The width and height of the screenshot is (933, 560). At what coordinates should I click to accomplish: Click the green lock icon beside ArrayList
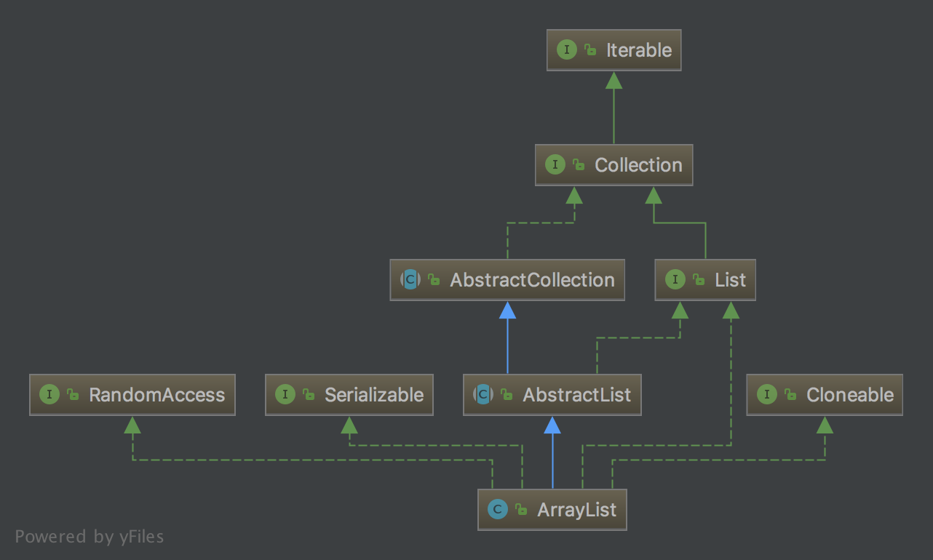point(521,511)
